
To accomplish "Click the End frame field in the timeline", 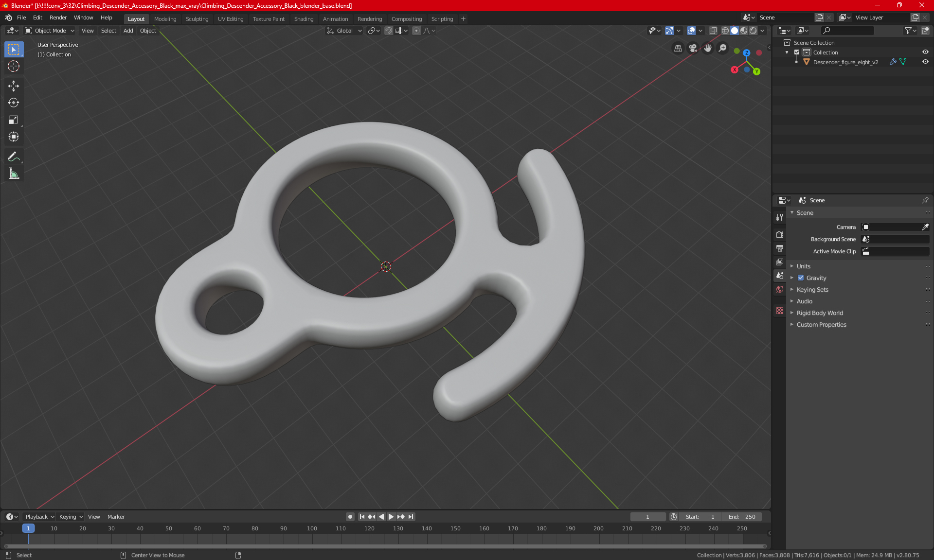I will [x=742, y=517].
